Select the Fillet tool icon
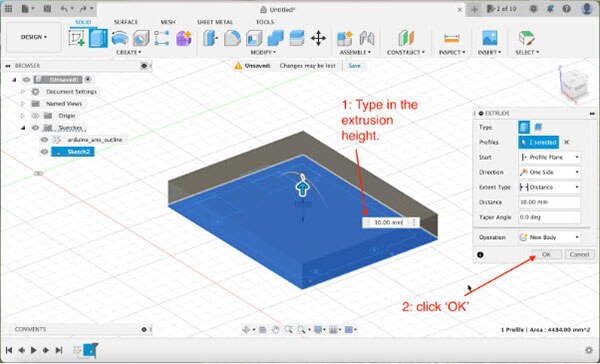This screenshot has width=600, height=364. (x=232, y=38)
